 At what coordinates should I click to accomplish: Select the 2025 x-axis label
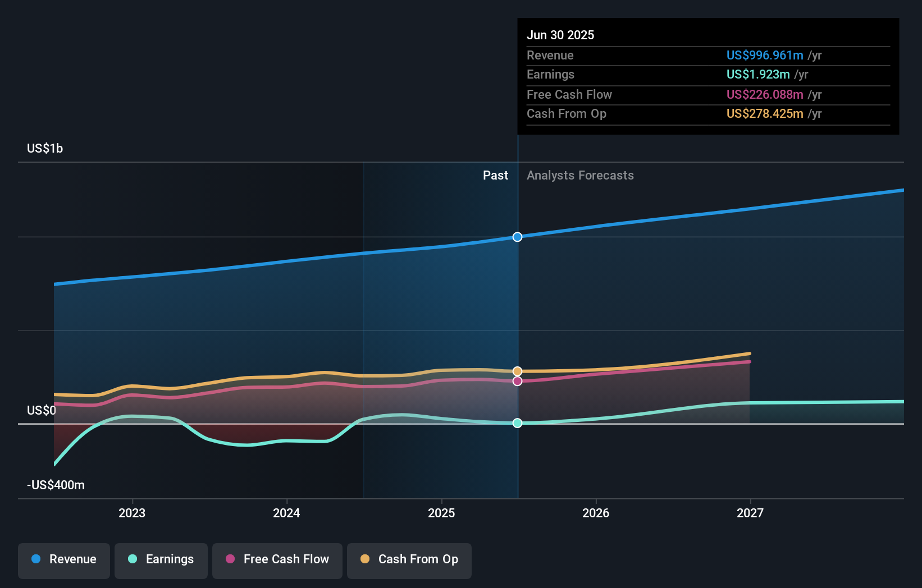441,513
